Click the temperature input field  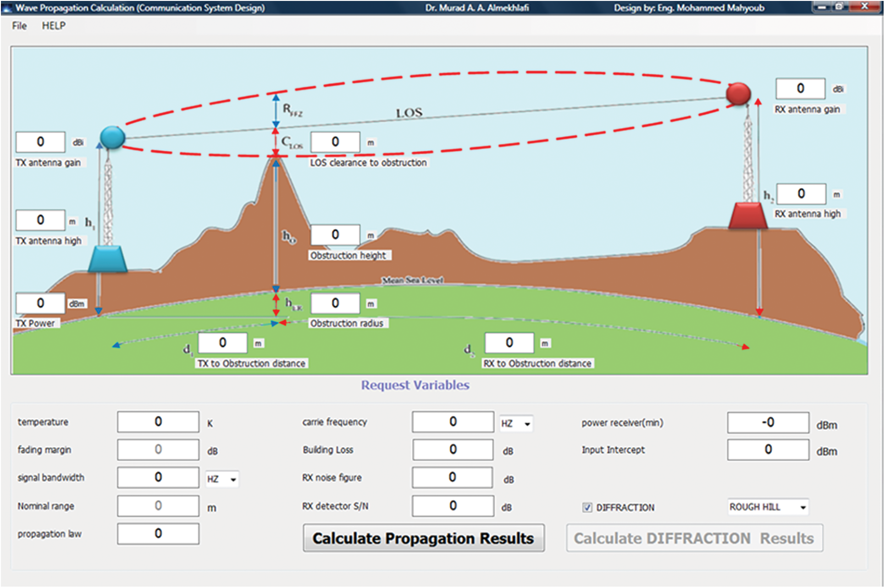(x=158, y=422)
